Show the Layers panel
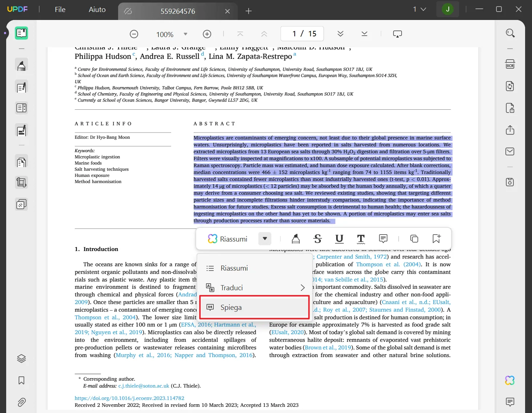532x413 pixels. [21, 359]
